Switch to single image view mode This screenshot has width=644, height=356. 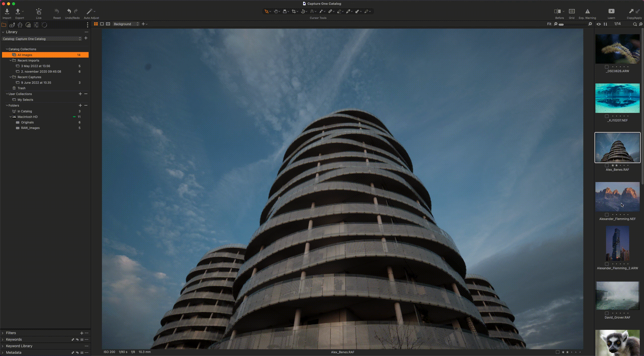[x=102, y=24]
